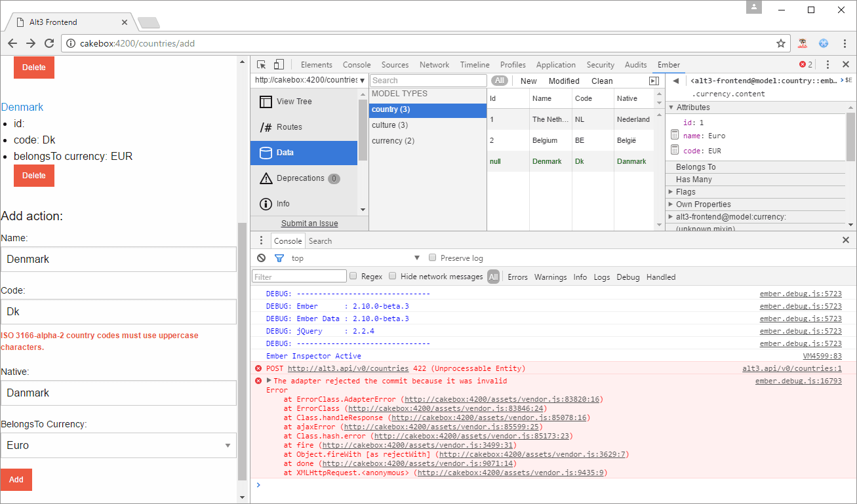Click the Add button below the form

[16, 480]
